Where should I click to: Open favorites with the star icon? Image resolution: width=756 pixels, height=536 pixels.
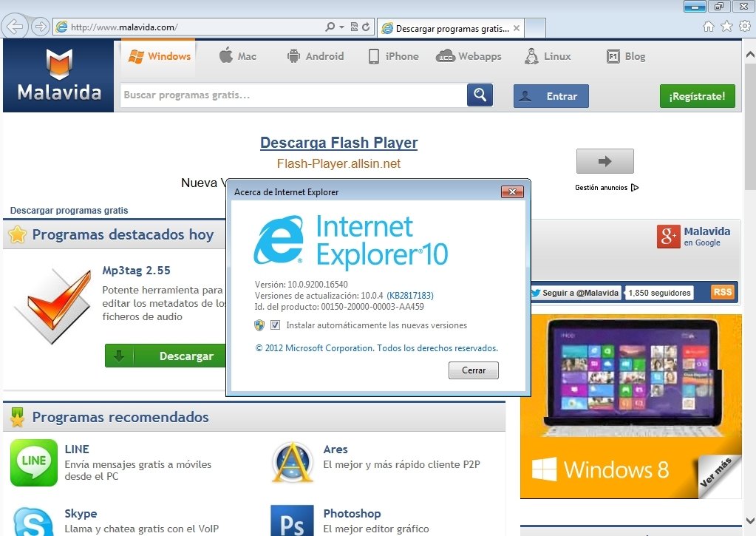pyautogui.click(x=726, y=27)
